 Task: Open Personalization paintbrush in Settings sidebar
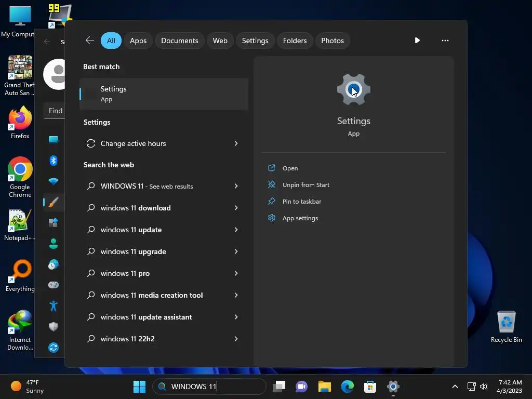pyautogui.click(x=54, y=202)
